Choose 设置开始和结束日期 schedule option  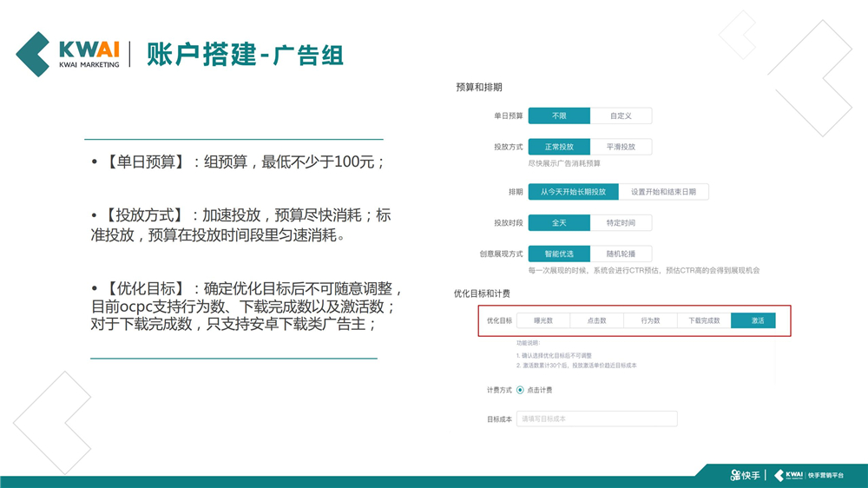[x=663, y=192]
